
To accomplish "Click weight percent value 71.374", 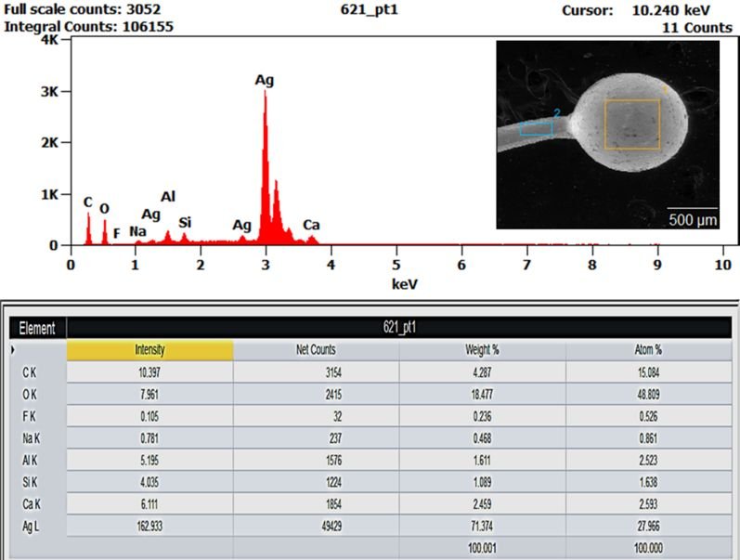I will [x=482, y=526].
